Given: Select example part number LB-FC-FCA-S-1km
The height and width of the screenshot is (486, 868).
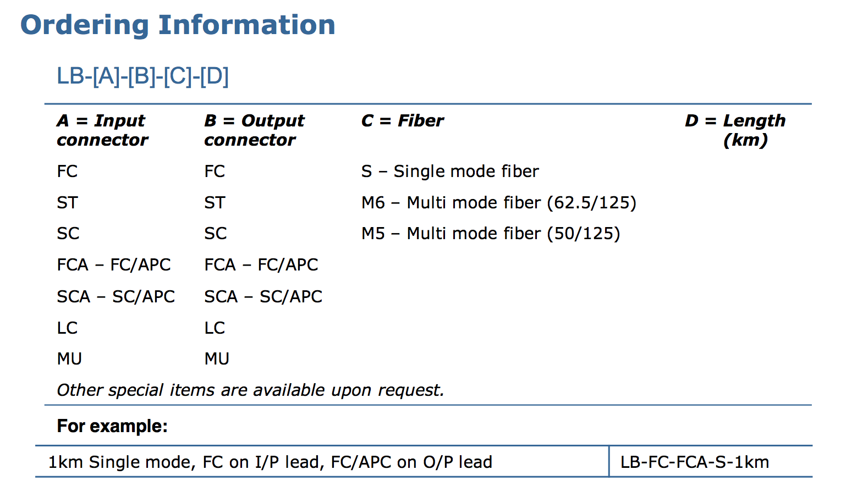Looking at the screenshot, I should coord(695,462).
